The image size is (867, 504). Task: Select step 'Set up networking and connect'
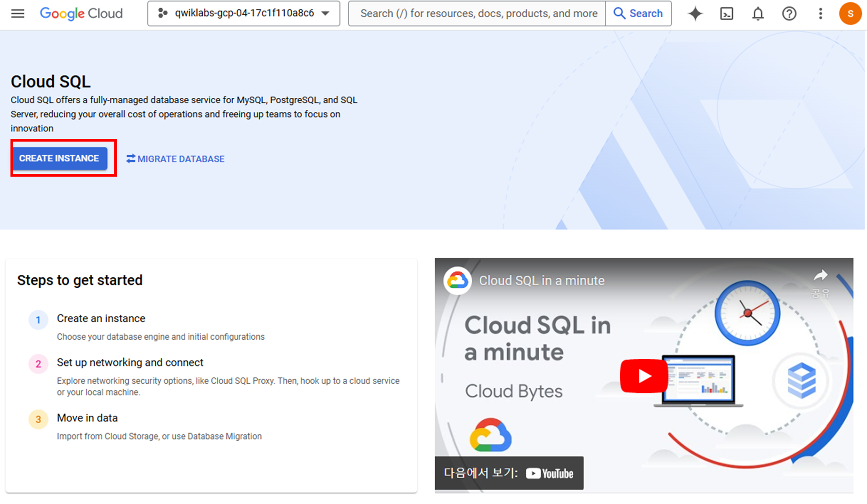[x=130, y=362]
